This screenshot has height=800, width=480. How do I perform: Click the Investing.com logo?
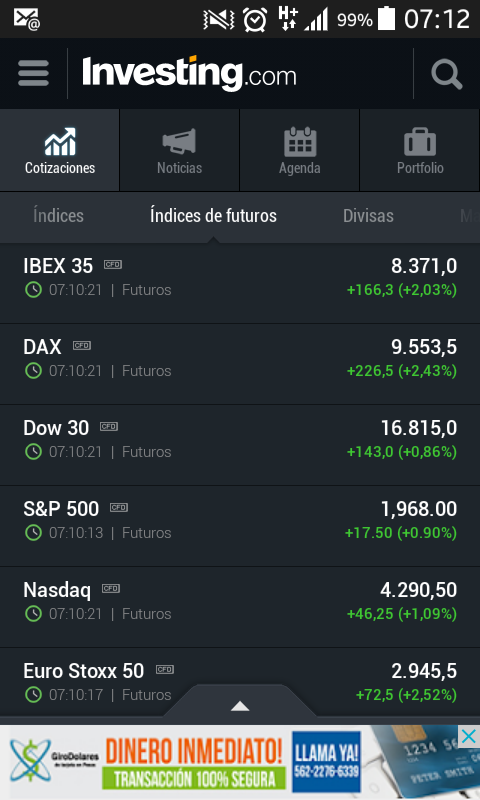[x=189, y=73]
